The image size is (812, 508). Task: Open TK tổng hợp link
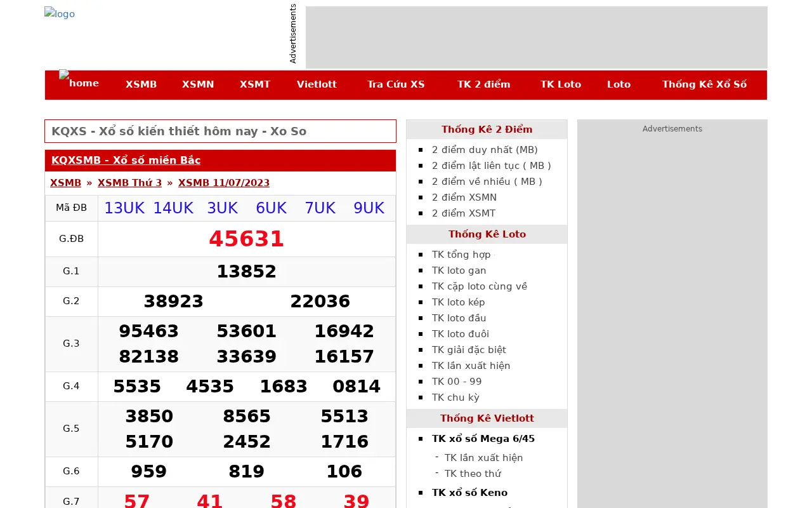tap(461, 255)
